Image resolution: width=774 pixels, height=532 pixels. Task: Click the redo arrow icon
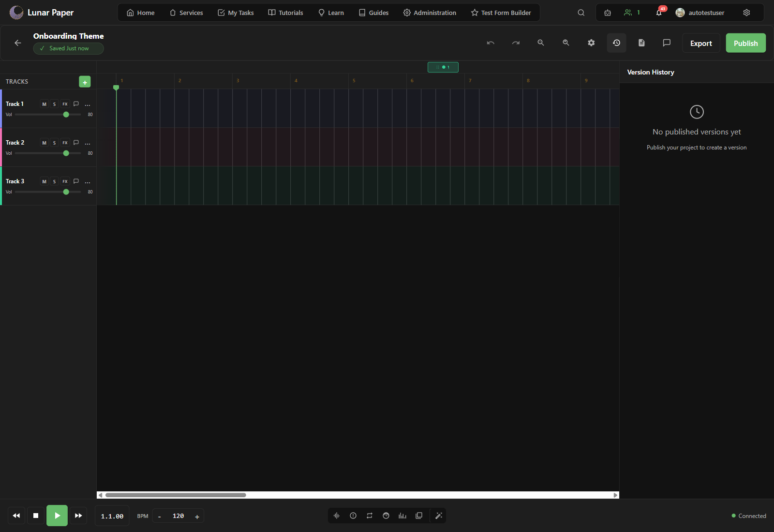(516, 43)
